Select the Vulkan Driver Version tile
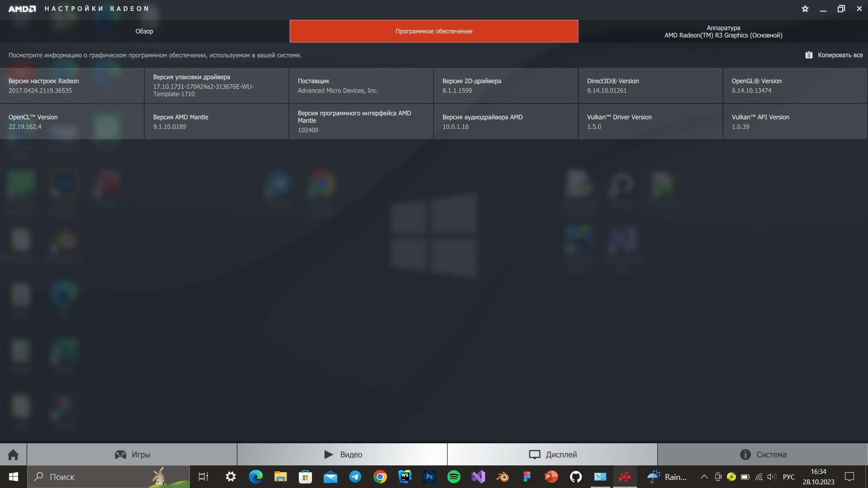This screenshot has width=868, height=488. point(651,122)
